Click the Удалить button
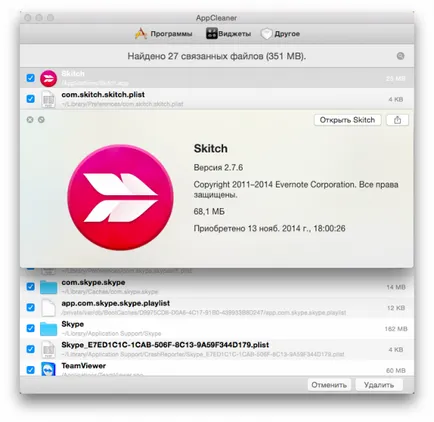 click(379, 385)
